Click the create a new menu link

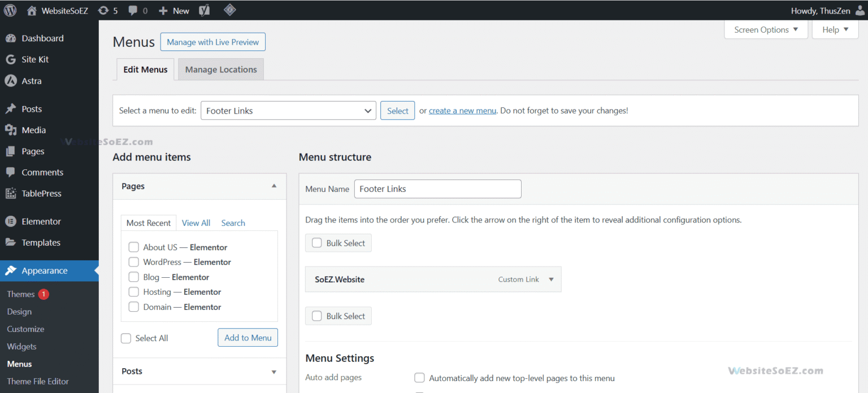pyautogui.click(x=462, y=110)
